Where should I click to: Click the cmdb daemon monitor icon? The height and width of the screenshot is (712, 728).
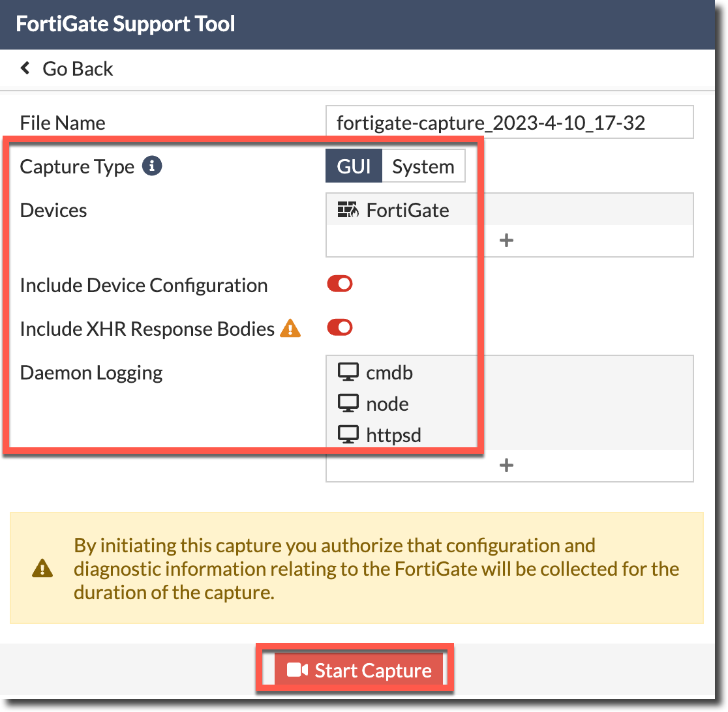[x=348, y=372]
